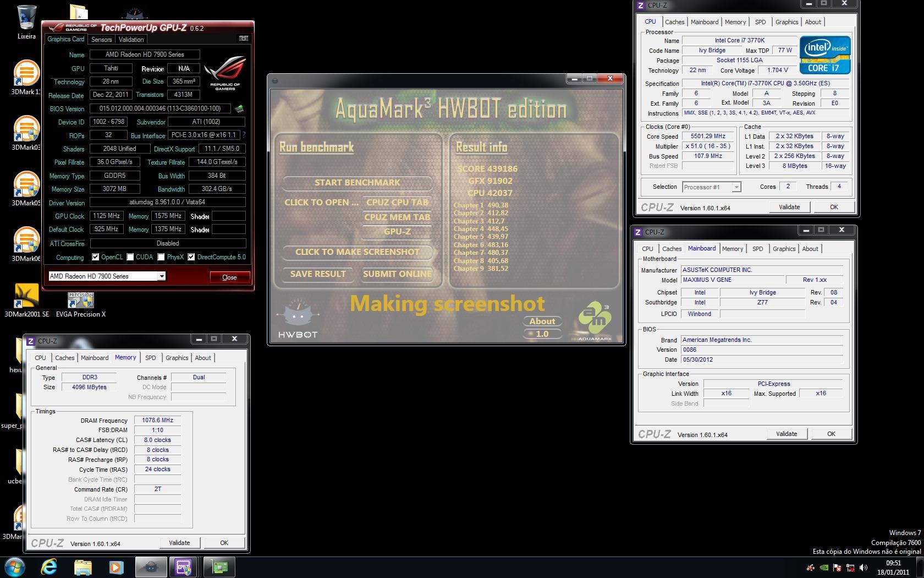The image size is (924, 578).
Task: Click Close button in GPU-Z
Action: (230, 277)
